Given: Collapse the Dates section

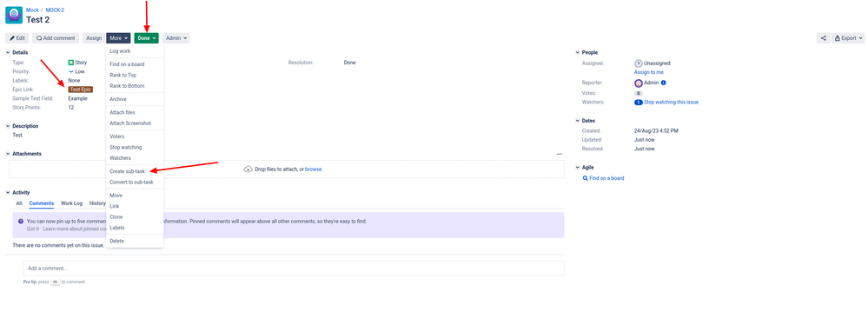Looking at the screenshot, I should (x=578, y=121).
